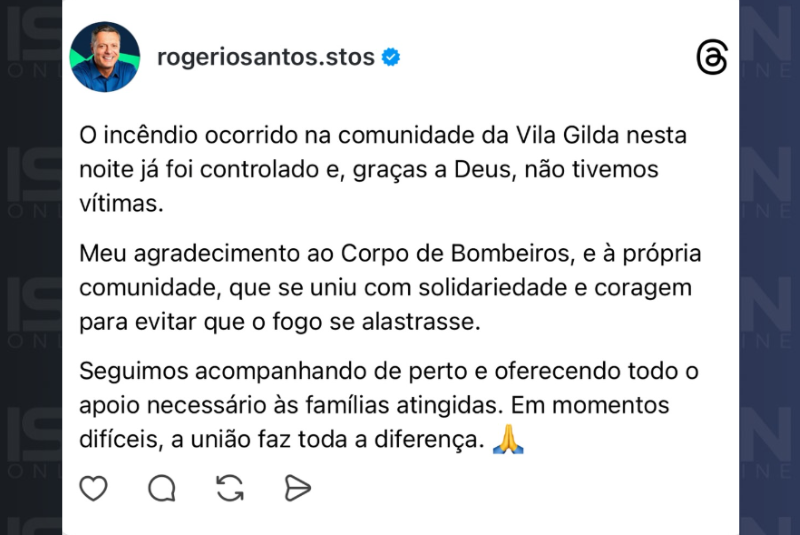Share the post via paper plane icon

pyautogui.click(x=297, y=488)
